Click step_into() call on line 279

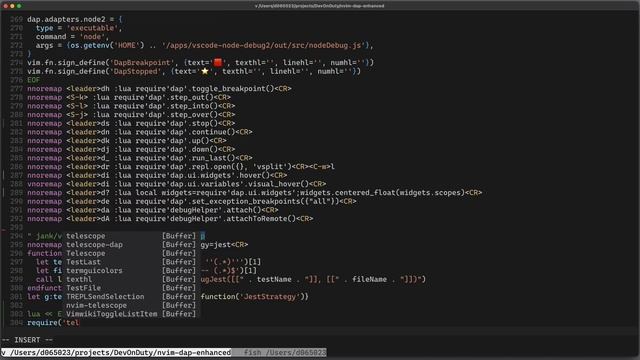(x=194, y=106)
